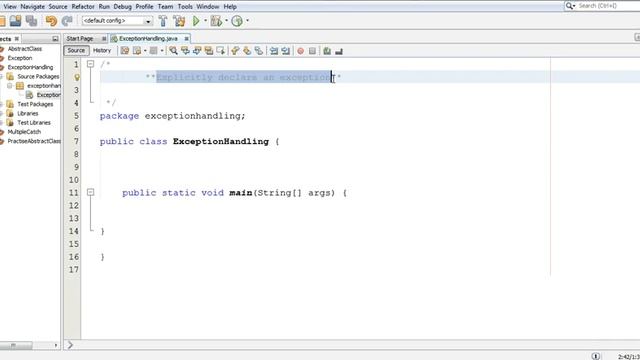Click the Last Edit icon in editor toolbar
The width and height of the screenshot is (640, 360).
pos(125,51)
